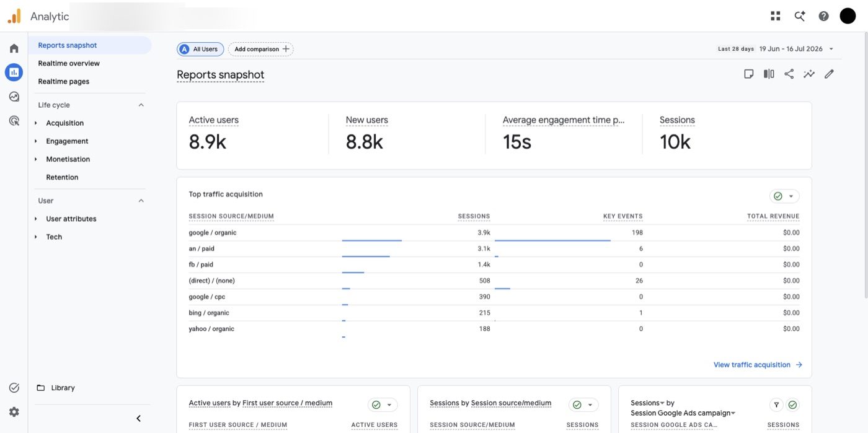Expand the Acquisition menu

coord(36,123)
